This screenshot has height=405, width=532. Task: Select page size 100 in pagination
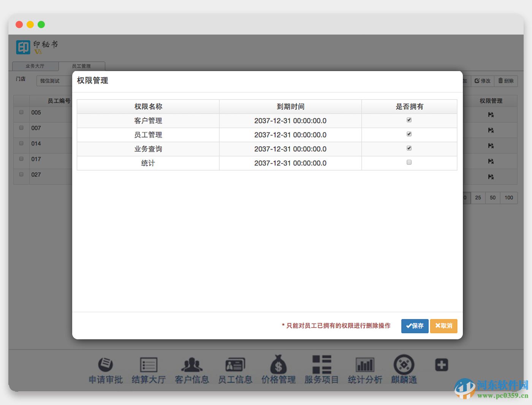tap(509, 198)
